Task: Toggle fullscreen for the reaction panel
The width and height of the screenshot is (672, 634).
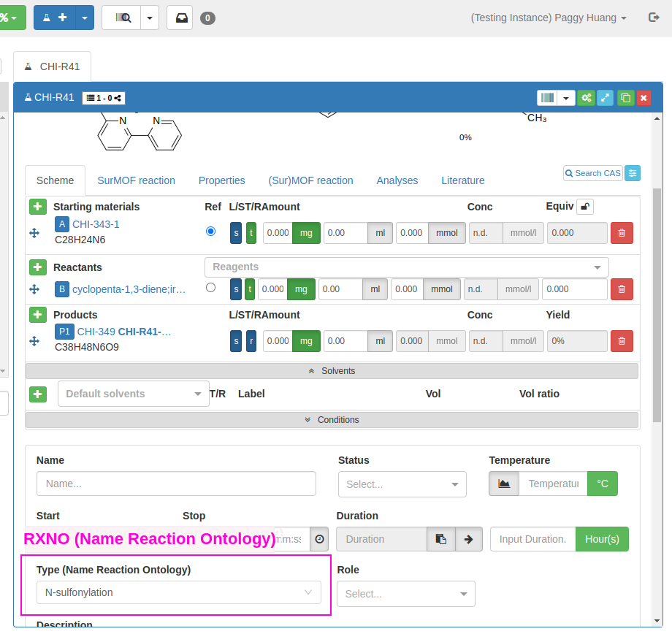Action: tap(605, 98)
